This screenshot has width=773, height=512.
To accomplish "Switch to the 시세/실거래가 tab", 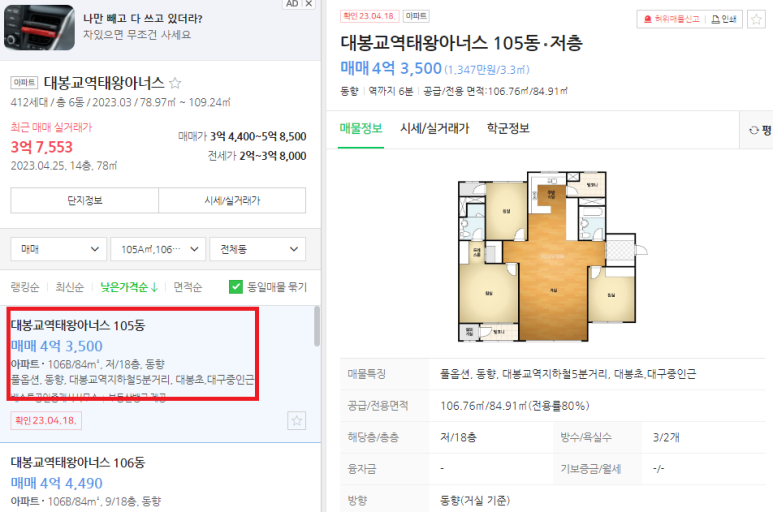I will [x=434, y=129].
